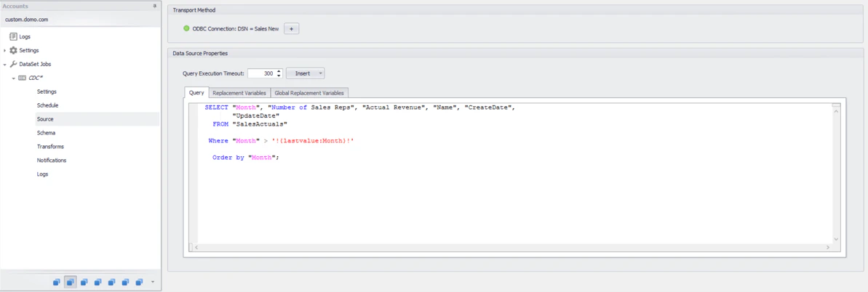Select the Settings top-level tree item
The height and width of the screenshot is (292, 868).
(29, 50)
